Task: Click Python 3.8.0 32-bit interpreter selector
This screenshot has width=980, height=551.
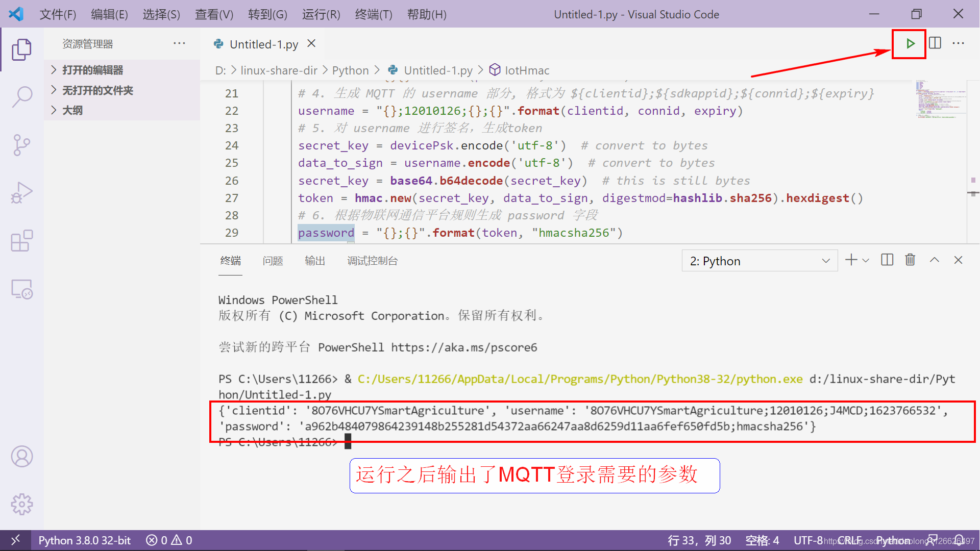Action: pyautogui.click(x=84, y=540)
